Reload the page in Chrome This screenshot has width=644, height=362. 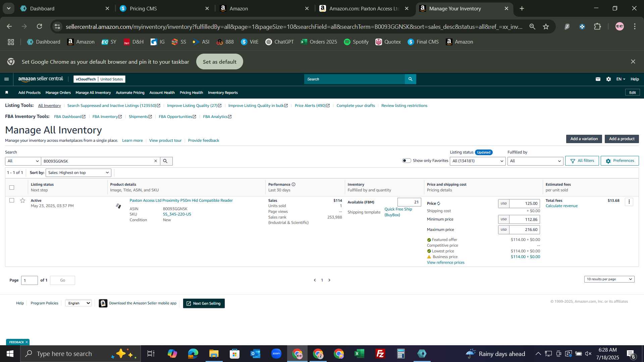pyautogui.click(x=39, y=26)
